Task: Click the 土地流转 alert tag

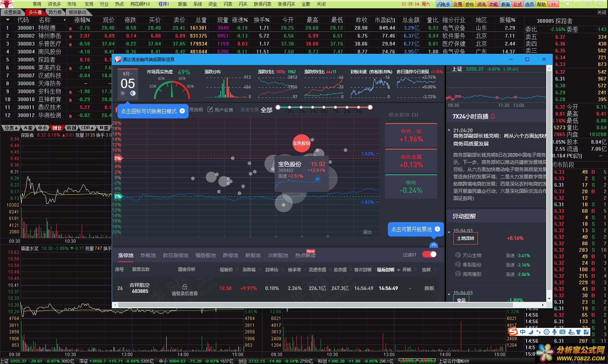Action: 465,238
